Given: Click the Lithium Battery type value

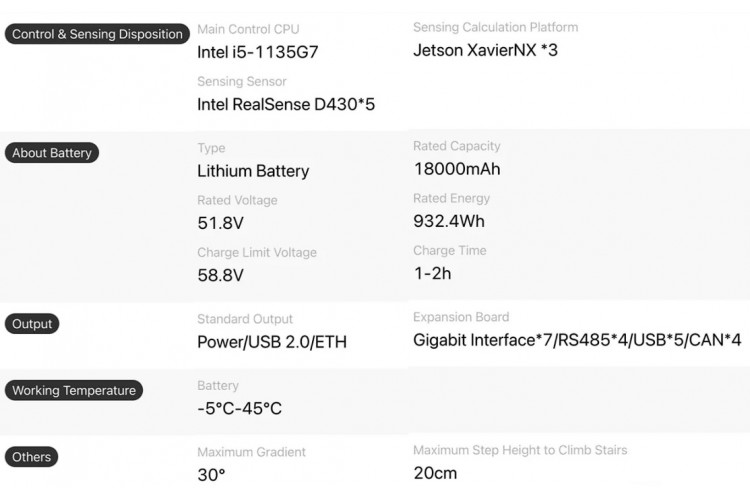Looking at the screenshot, I should coord(253,171).
